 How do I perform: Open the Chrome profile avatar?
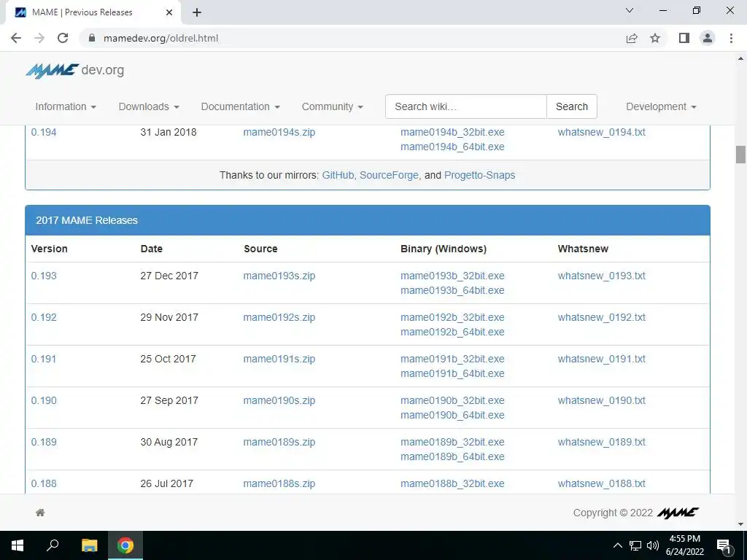click(x=708, y=38)
